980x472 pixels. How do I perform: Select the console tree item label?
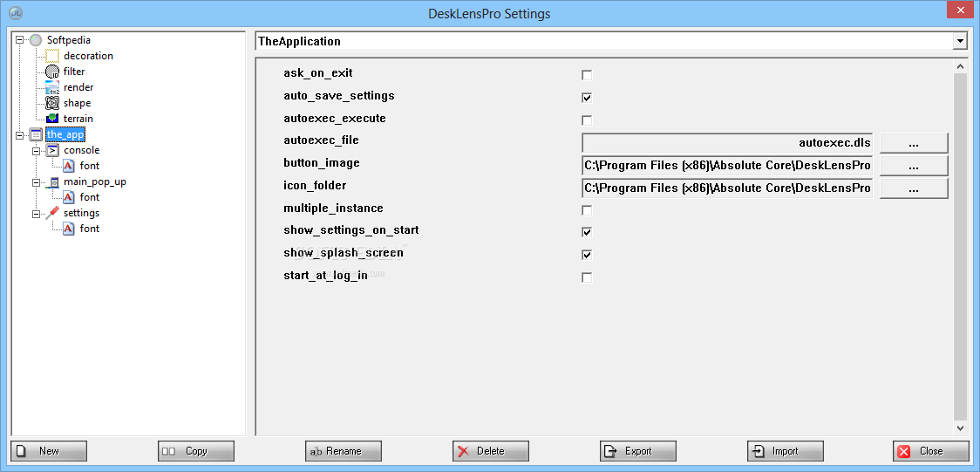[x=81, y=150]
